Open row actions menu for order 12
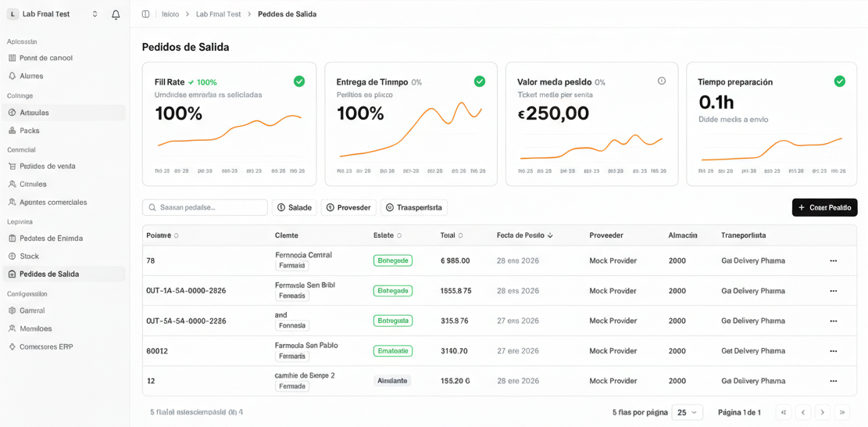The height and width of the screenshot is (427, 868). 833,381
